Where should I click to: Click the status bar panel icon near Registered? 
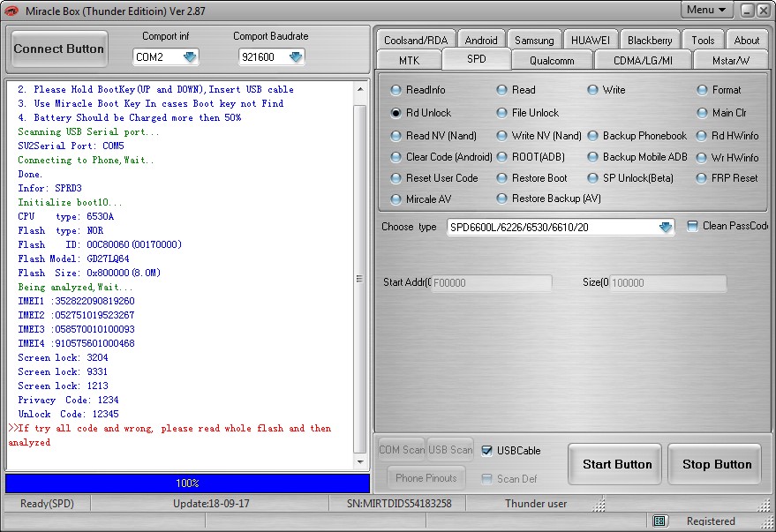(x=659, y=521)
